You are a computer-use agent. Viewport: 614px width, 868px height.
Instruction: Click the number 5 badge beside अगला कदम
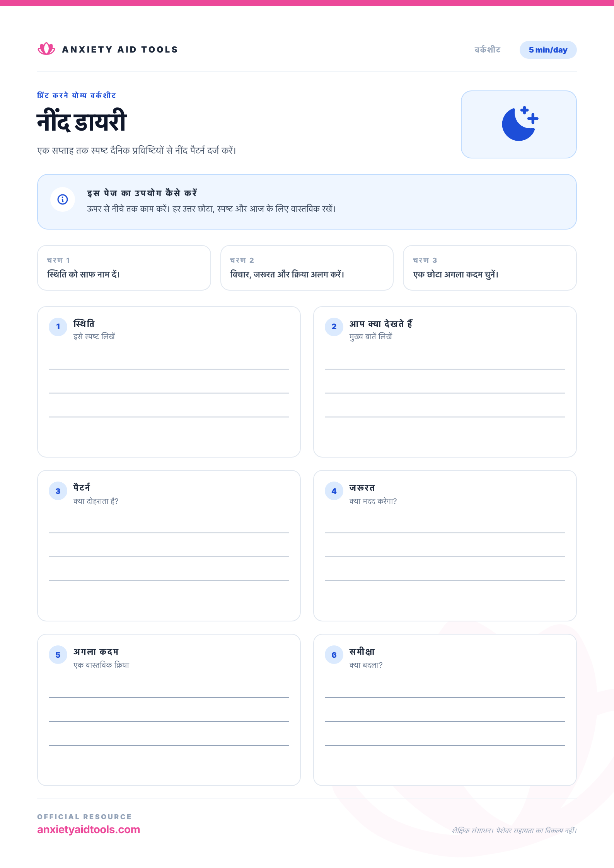point(58,655)
